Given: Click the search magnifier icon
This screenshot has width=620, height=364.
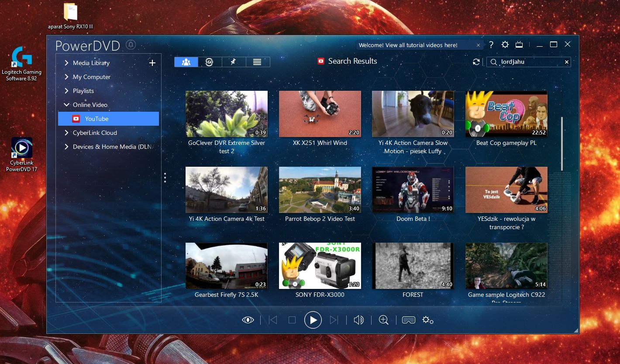Looking at the screenshot, I should tap(494, 62).
